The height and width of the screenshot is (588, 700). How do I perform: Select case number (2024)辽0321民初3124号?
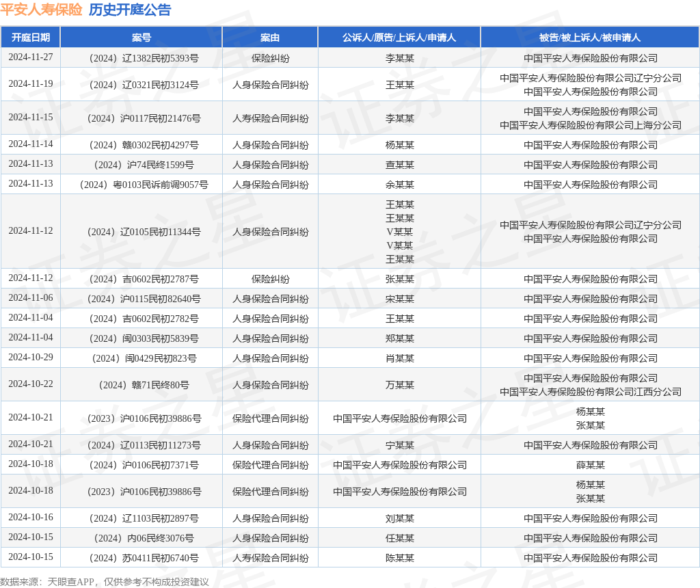tap(144, 85)
